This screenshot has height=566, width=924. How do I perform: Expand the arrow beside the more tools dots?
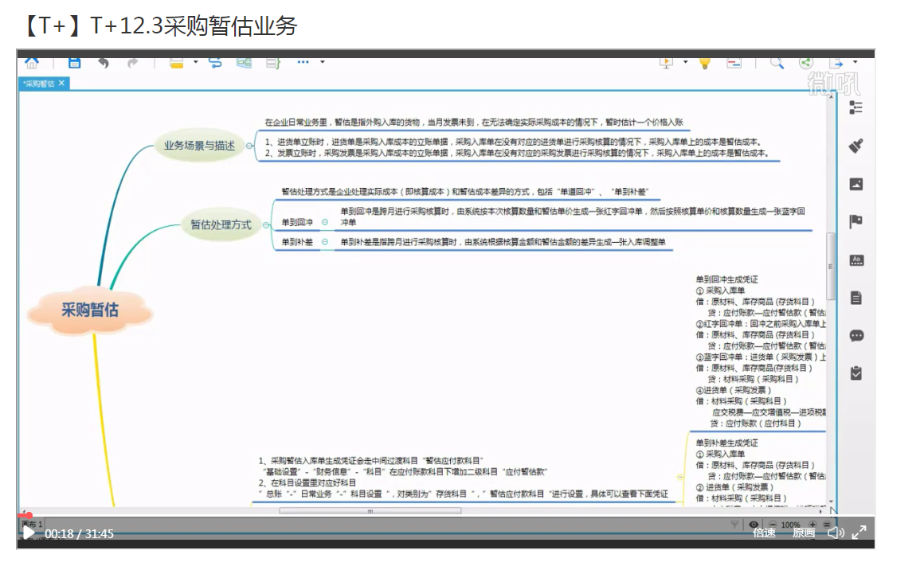click(323, 62)
